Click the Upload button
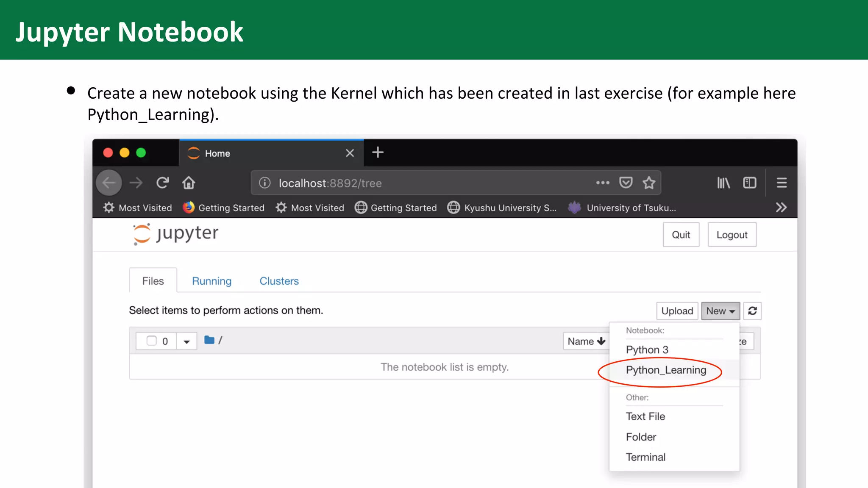 click(x=677, y=311)
